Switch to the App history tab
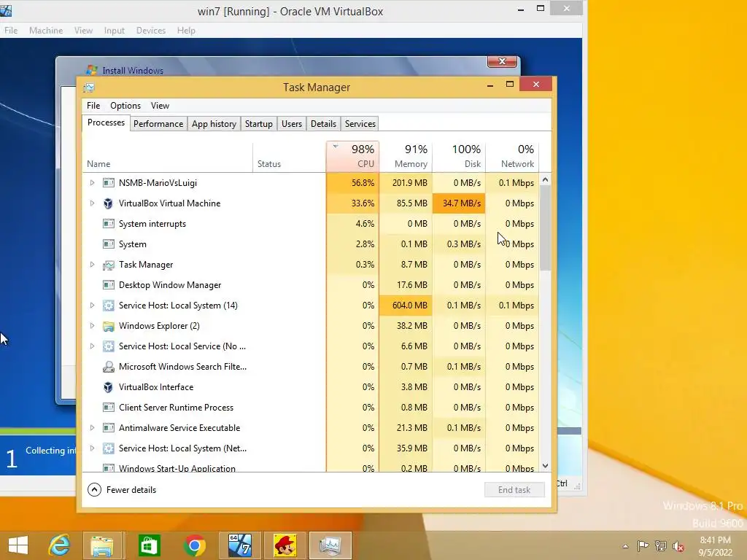The height and width of the screenshot is (560, 747). pyautogui.click(x=214, y=124)
